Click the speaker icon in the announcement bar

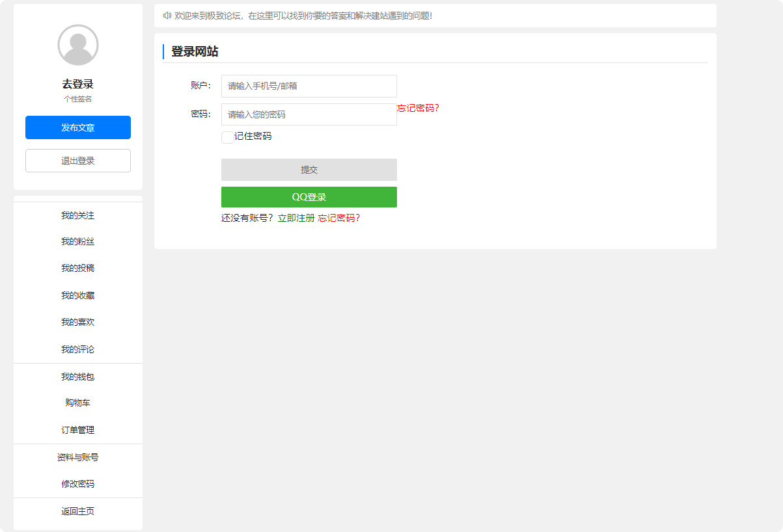point(165,16)
